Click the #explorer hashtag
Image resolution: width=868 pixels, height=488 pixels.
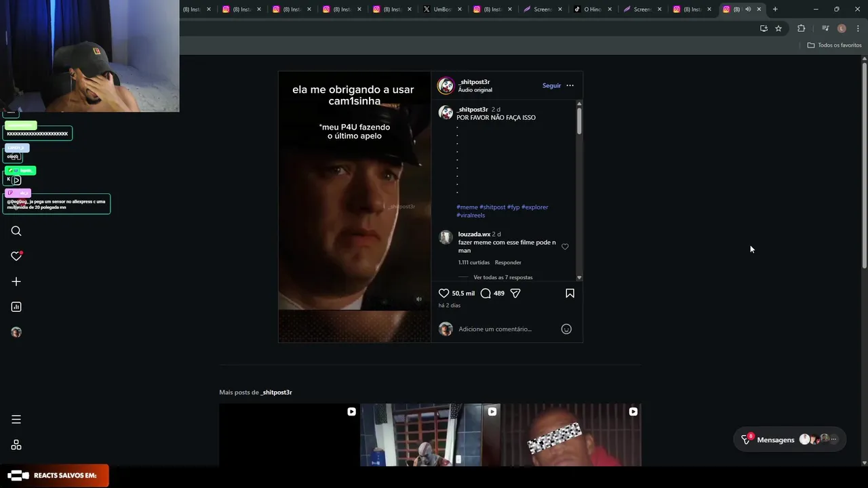535,207
